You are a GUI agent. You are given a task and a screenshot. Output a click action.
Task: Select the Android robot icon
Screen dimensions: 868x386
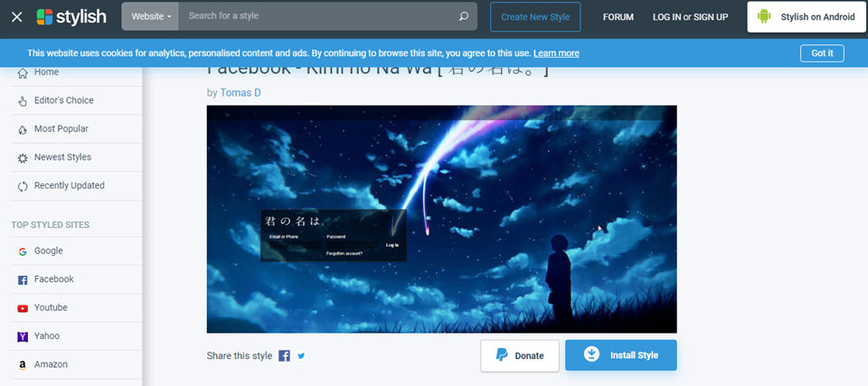pos(765,16)
